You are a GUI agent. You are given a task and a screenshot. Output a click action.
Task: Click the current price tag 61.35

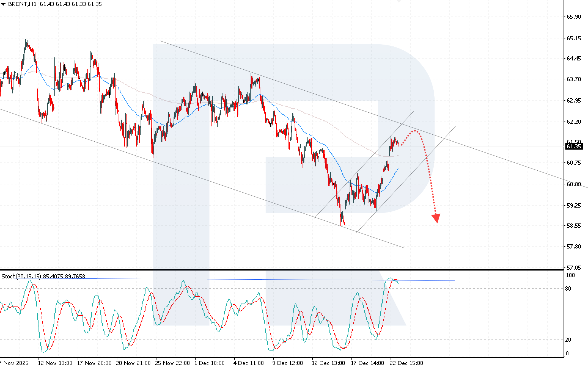point(574,147)
